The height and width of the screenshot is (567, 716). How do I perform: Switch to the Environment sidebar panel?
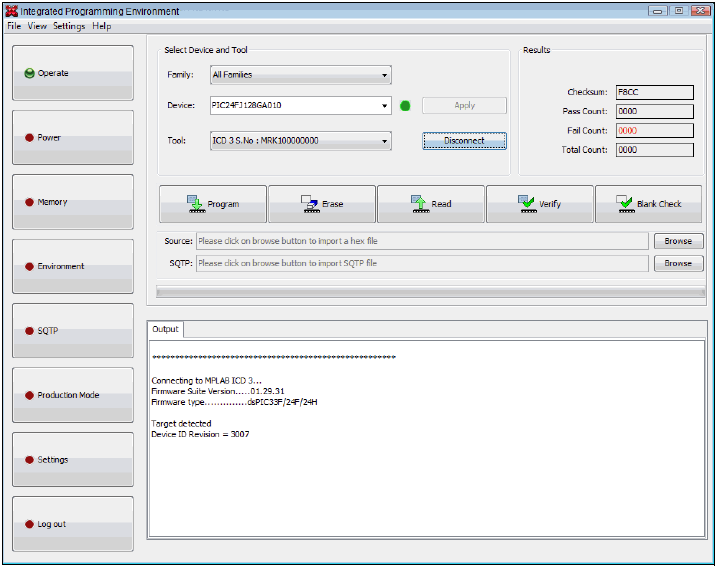point(72,267)
